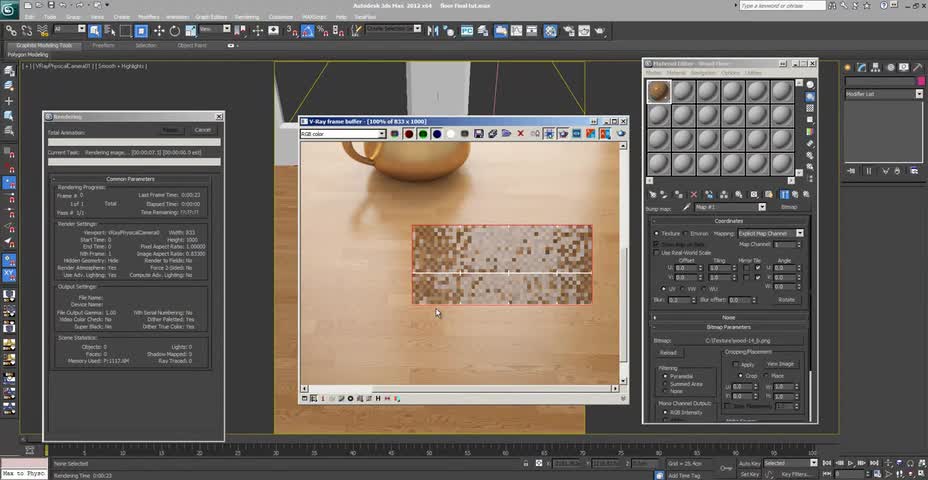928x480 pixels.
Task: Enable Use Real-World Scale checkbox
Action: (657, 253)
